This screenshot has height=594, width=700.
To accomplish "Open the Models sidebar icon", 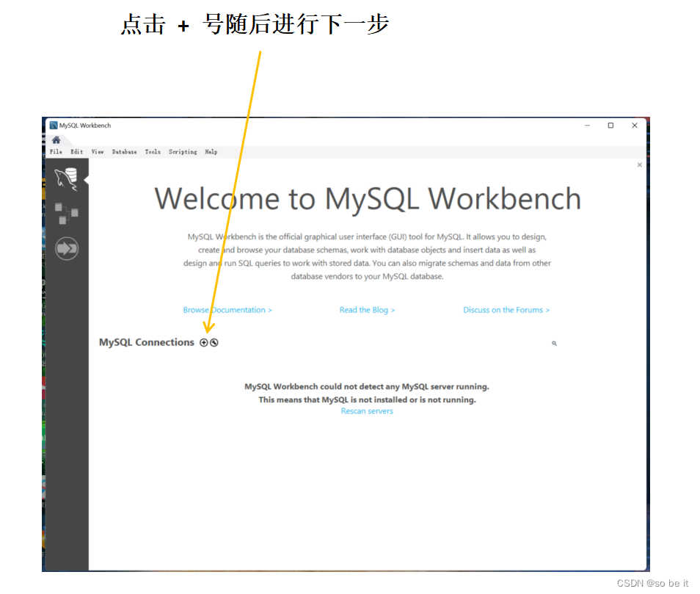I will pos(67,214).
